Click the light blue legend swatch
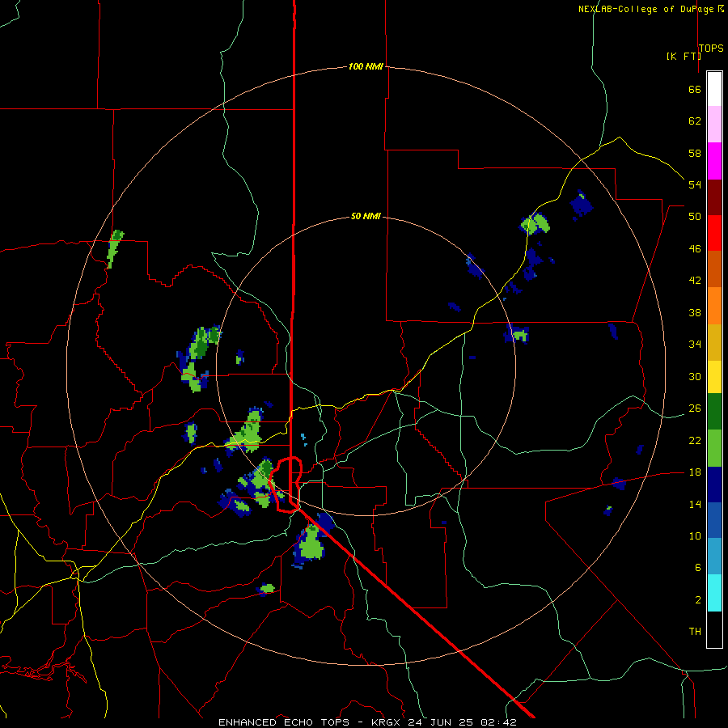 click(x=714, y=557)
